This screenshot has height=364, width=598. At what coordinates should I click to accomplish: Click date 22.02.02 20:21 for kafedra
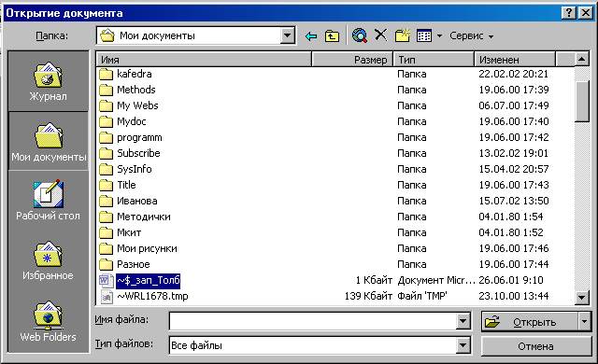click(x=513, y=74)
